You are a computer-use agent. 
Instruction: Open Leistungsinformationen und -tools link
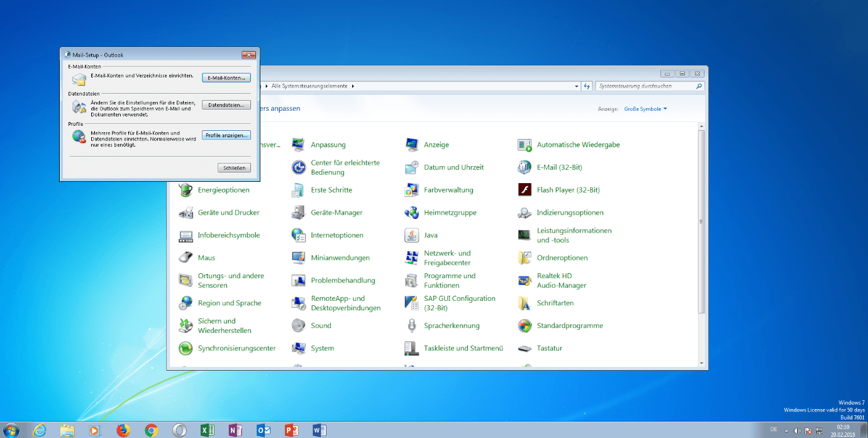click(x=574, y=235)
